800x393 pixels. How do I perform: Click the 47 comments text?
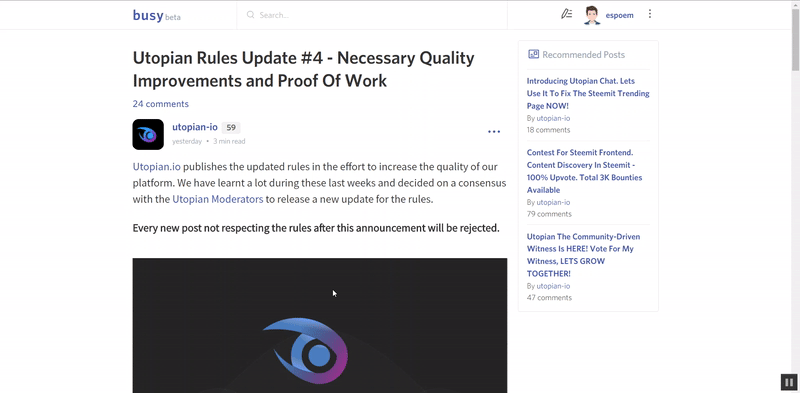[549, 298]
